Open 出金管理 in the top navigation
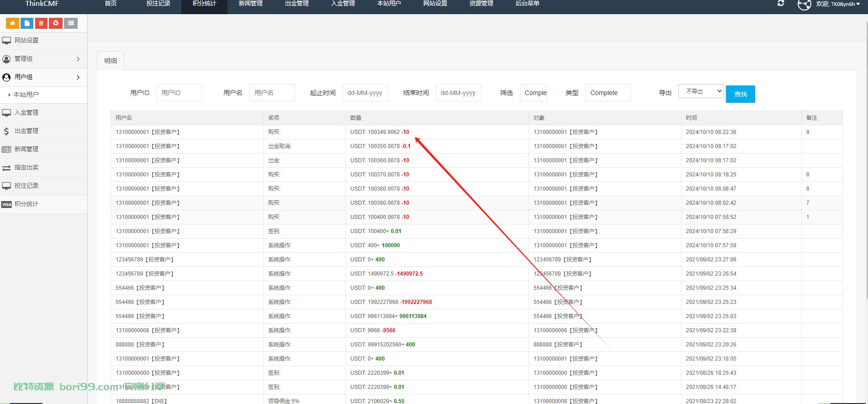This screenshot has height=404, width=868. 296,4
